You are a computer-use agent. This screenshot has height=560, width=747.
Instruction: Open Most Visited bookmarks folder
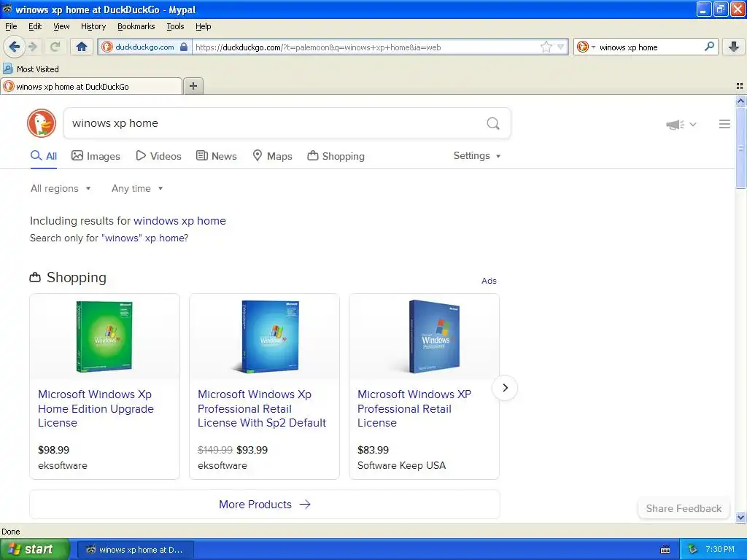[x=31, y=69]
